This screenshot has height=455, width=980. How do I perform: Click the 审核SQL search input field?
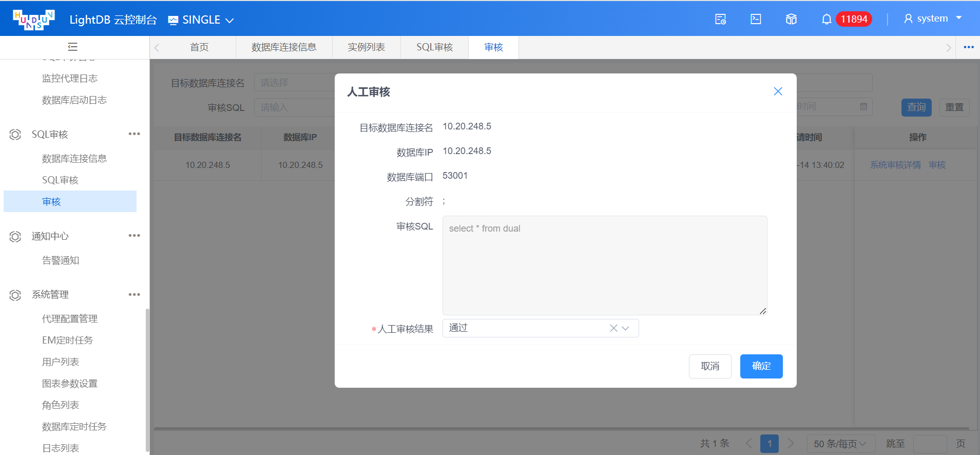tap(295, 107)
